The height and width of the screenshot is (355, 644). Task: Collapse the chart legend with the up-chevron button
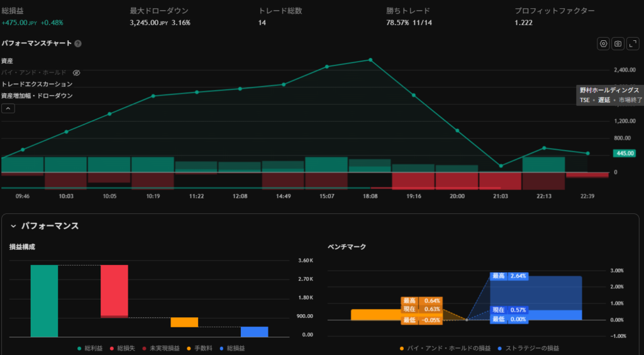point(8,108)
